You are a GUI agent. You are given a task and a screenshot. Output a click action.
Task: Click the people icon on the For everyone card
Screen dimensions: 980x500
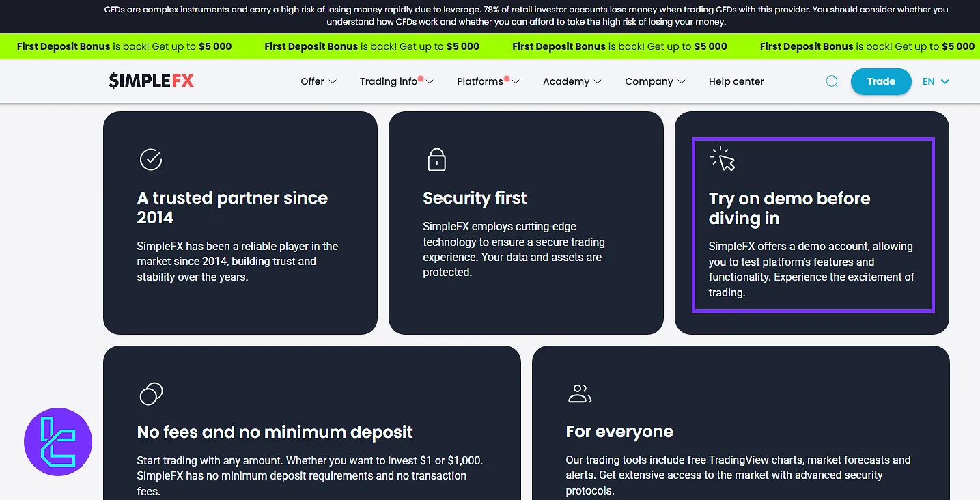coord(580,393)
